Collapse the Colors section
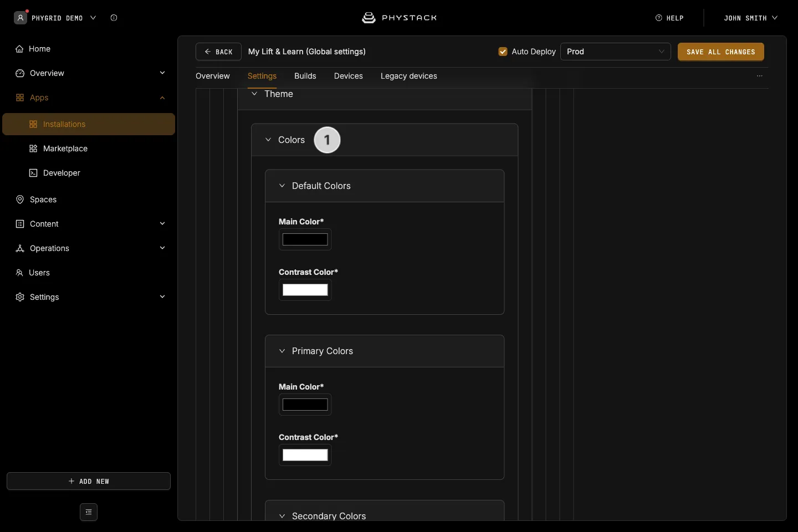 pos(268,140)
